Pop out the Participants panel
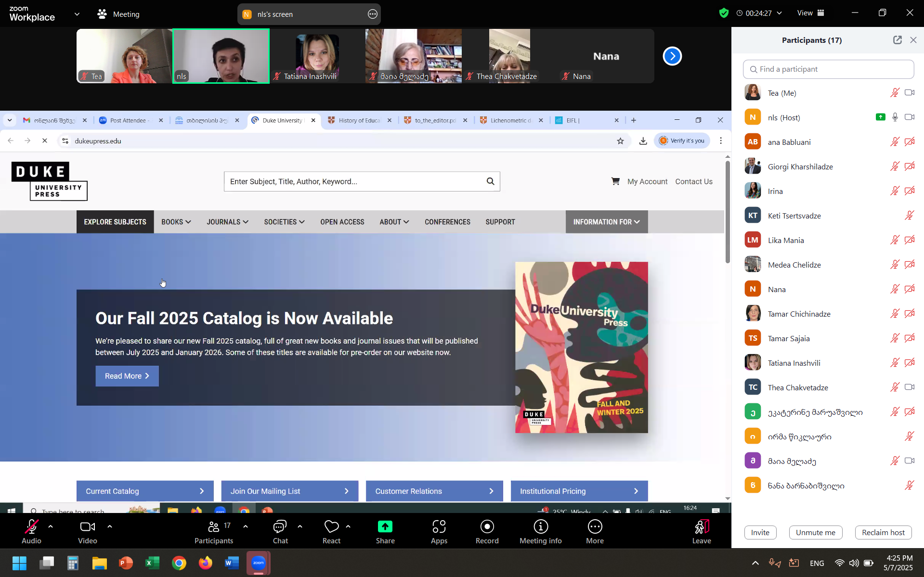Image resolution: width=924 pixels, height=577 pixels. [897, 40]
